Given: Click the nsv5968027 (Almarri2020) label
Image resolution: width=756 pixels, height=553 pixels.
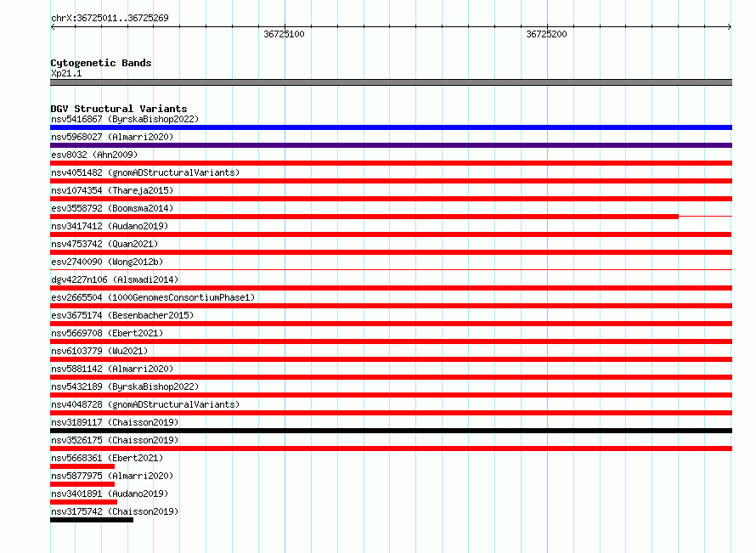Looking at the screenshot, I should click(x=112, y=137).
